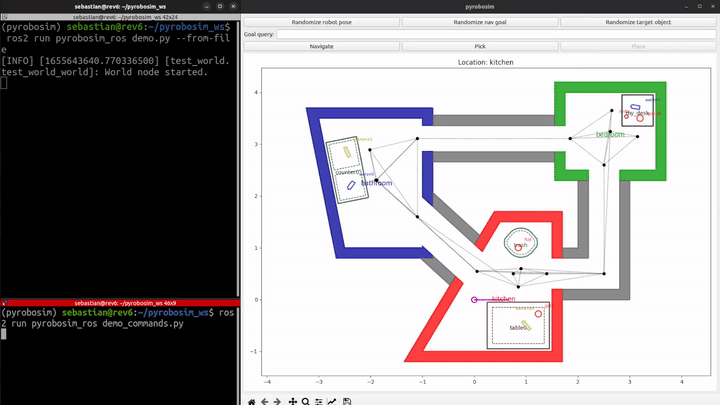Click the 'Location: kitchen' plot title
Image resolution: width=720 pixels, height=405 pixels.
[x=485, y=62]
